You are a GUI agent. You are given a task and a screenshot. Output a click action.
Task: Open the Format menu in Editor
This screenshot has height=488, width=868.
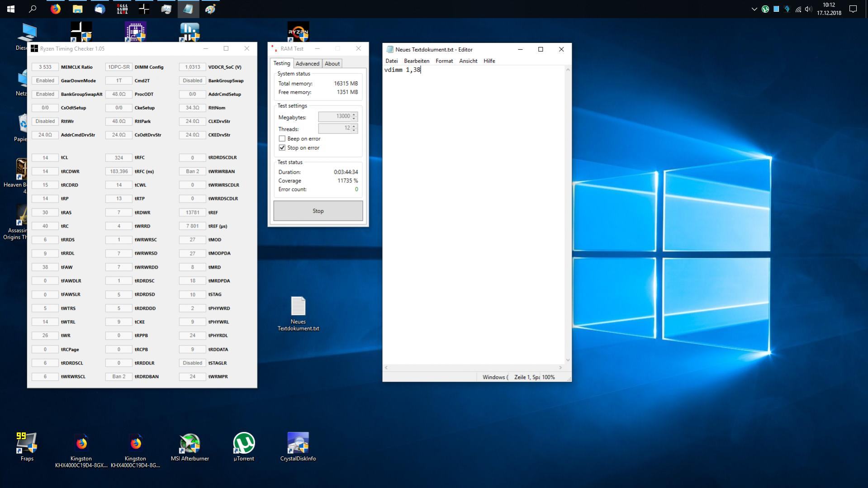[444, 61]
